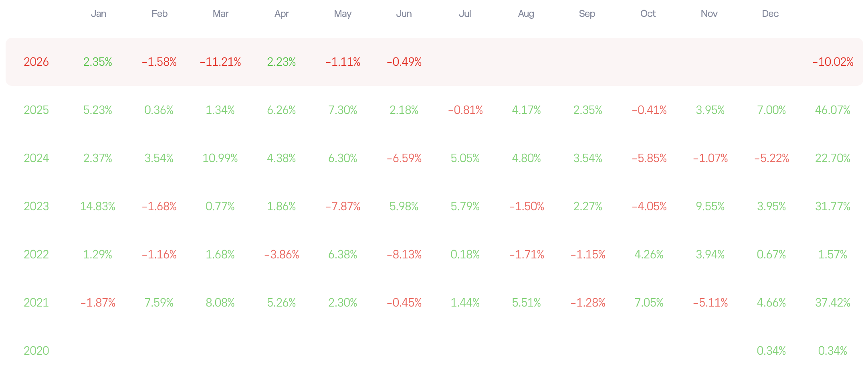Select the January 2023 return 14.83%
Image resolution: width=868 pixels, height=382 pixels.
coord(98,206)
